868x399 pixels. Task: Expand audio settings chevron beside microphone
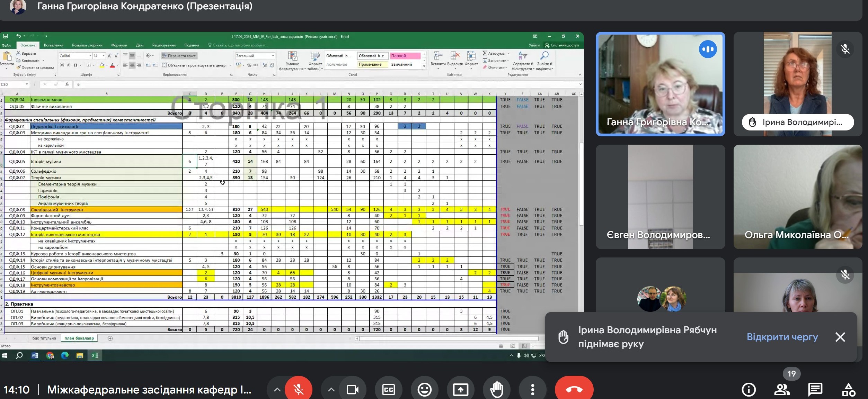click(x=277, y=390)
